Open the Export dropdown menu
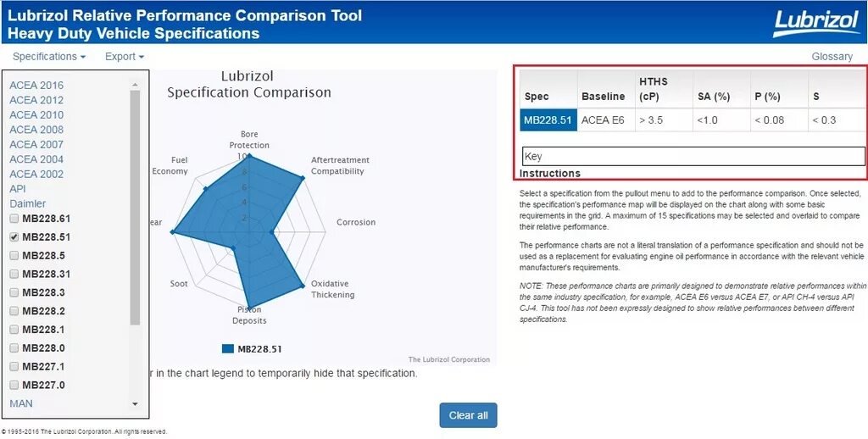This screenshot has width=868, height=439. point(124,57)
